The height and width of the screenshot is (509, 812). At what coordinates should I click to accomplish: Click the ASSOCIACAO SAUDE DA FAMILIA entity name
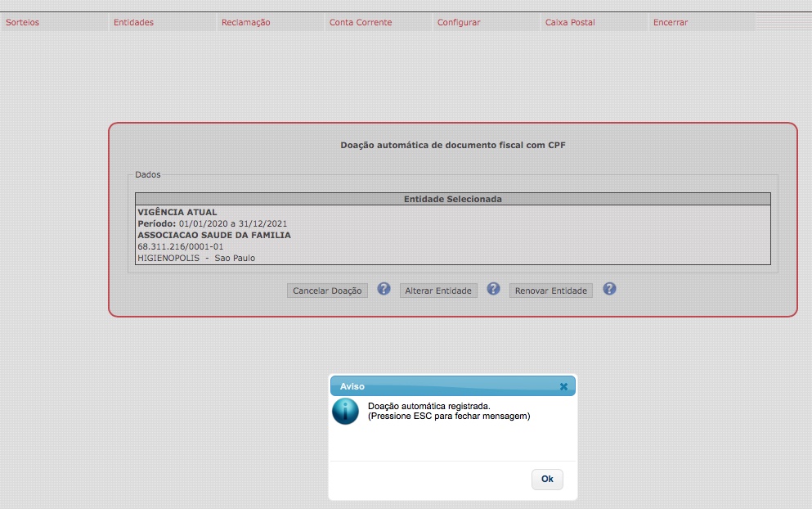coord(214,235)
